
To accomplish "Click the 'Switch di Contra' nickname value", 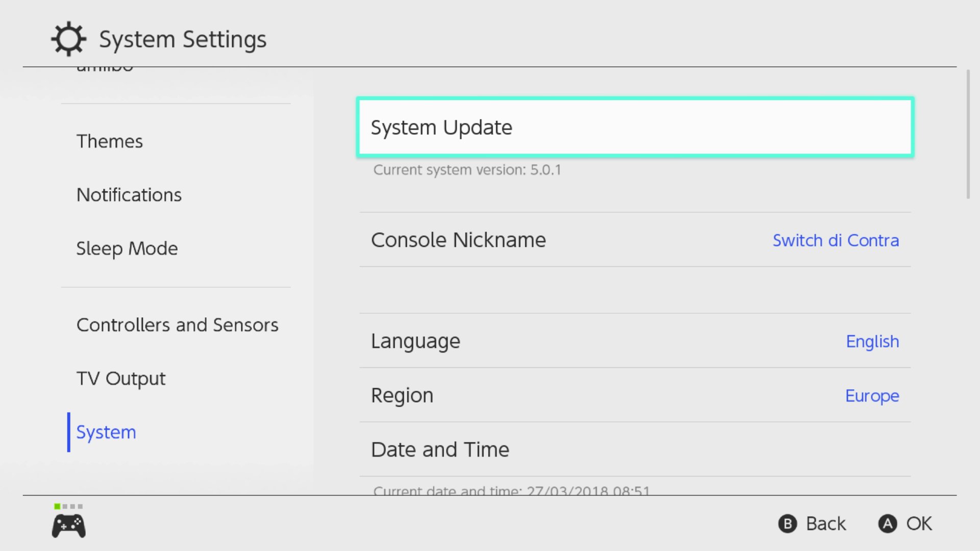I will [x=836, y=240].
